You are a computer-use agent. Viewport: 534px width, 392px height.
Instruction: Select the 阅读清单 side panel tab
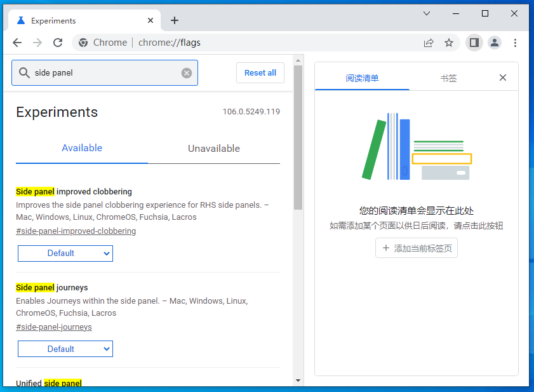pos(362,78)
